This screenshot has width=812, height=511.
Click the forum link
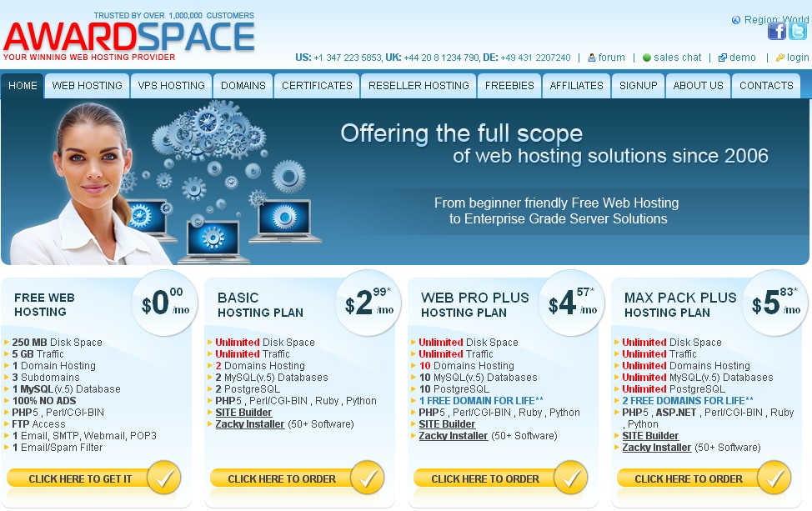coord(611,58)
